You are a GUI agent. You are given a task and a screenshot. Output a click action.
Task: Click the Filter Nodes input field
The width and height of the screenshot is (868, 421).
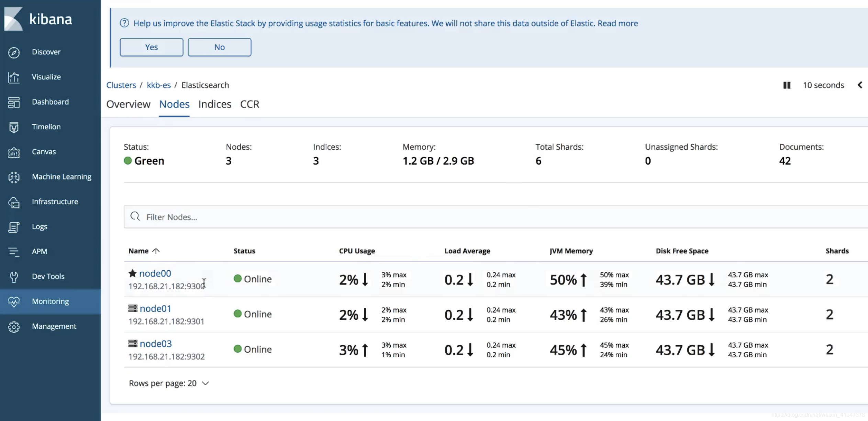coord(487,216)
